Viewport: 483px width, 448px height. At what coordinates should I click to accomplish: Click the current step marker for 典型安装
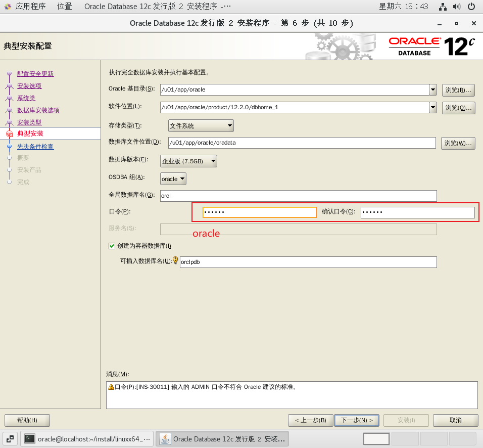pyautogui.click(x=10, y=133)
